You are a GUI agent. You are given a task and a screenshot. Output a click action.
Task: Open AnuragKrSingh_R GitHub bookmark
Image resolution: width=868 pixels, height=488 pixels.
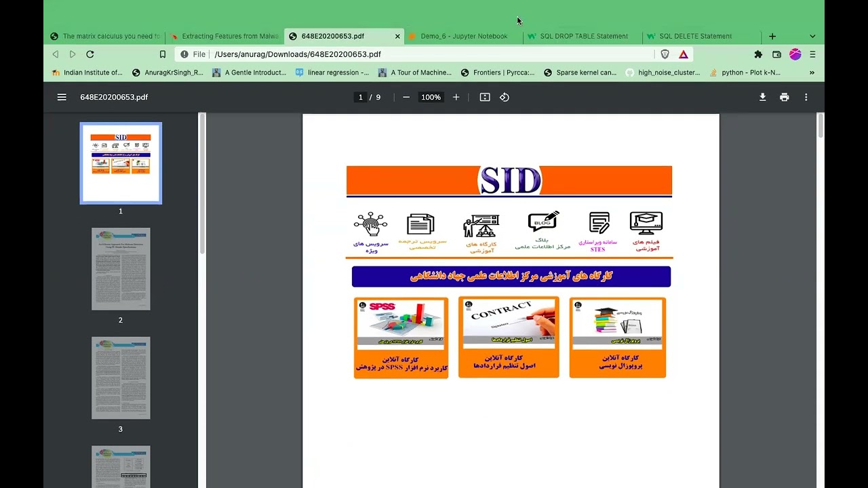click(167, 73)
